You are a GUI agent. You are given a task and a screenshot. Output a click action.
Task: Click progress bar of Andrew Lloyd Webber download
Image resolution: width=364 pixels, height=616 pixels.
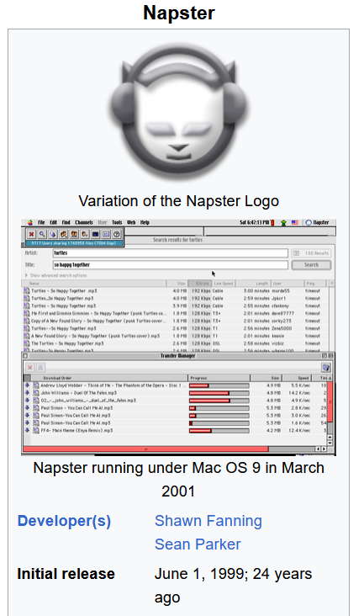pos(219,385)
